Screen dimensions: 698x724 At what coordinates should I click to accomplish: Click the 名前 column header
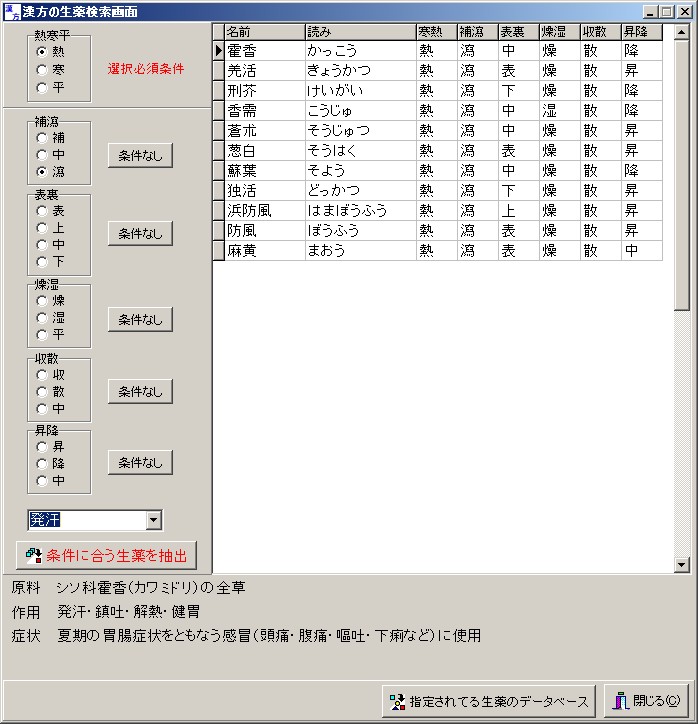[x=265, y=32]
